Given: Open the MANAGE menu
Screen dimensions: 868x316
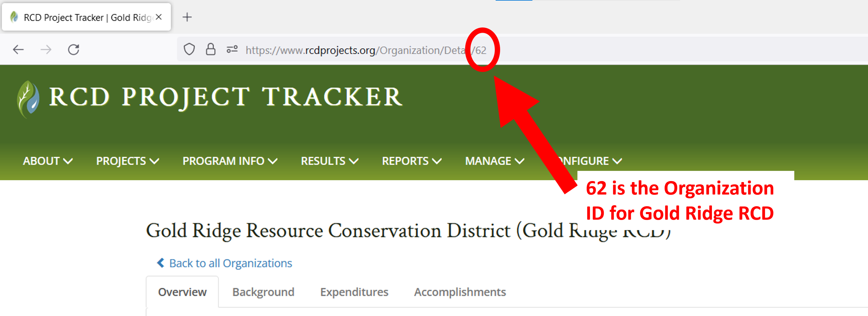Looking at the screenshot, I should [x=494, y=161].
